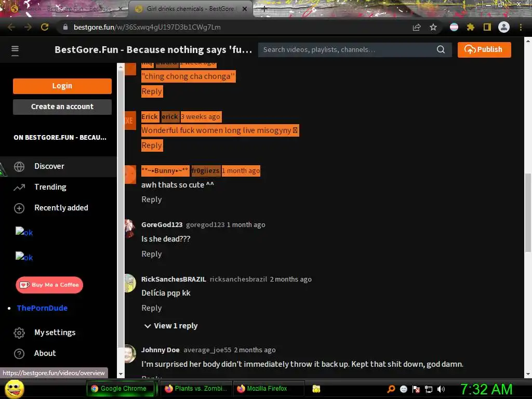This screenshot has width=532, height=399.
Task: Click Reply under GoreGod123's comment
Action: click(x=151, y=254)
